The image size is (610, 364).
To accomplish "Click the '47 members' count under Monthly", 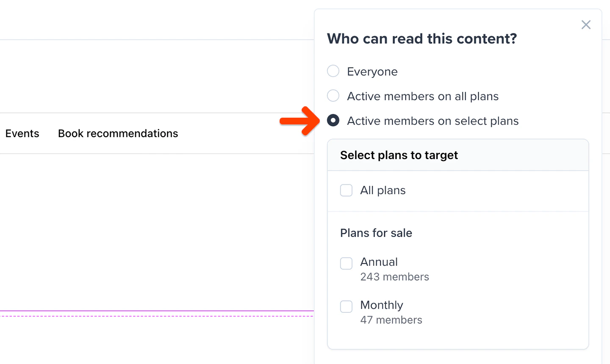I will point(391,320).
